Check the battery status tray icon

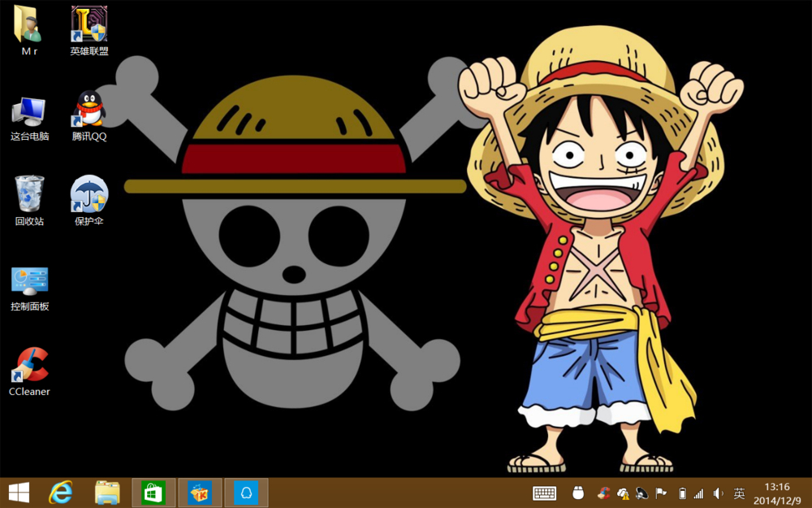click(682, 493)
